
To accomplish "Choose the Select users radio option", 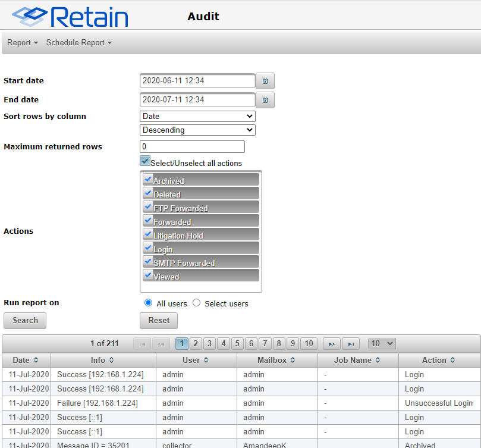I will click(197, 303).
